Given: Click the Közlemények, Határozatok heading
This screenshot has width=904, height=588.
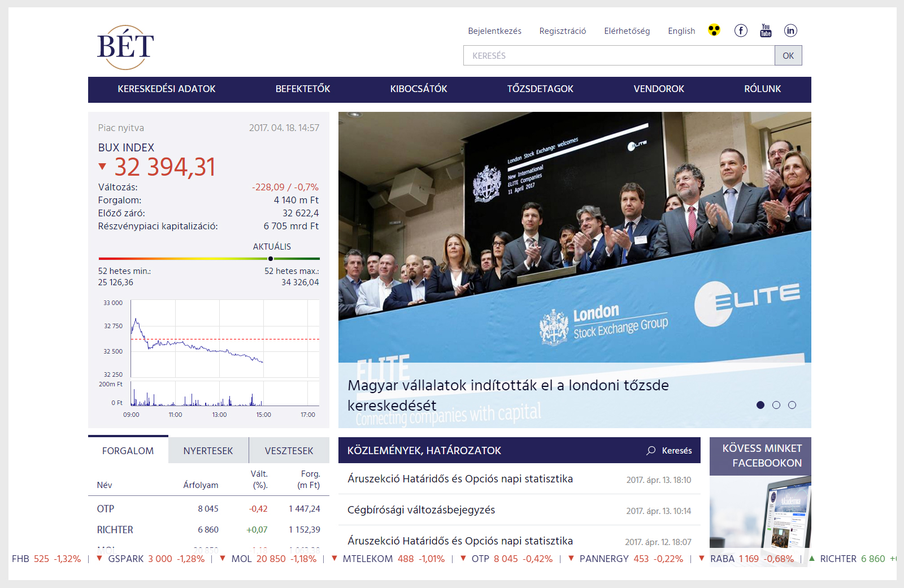Looking at the screenshot, I should [424, 451].
